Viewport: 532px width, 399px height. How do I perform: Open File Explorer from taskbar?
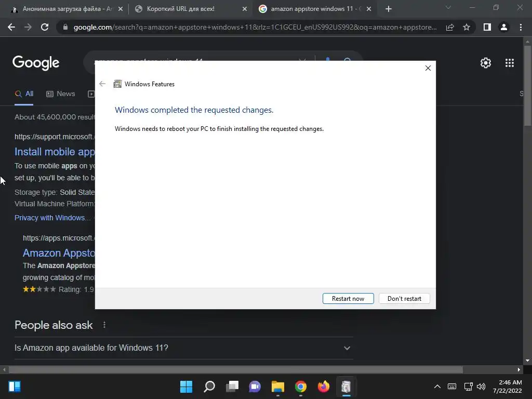point(277,387)
